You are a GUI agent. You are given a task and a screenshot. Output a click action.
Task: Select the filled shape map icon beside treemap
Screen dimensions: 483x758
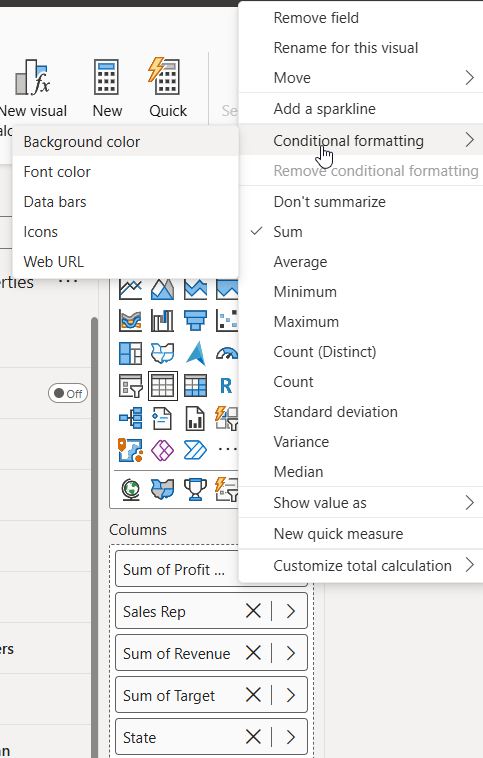162,353
